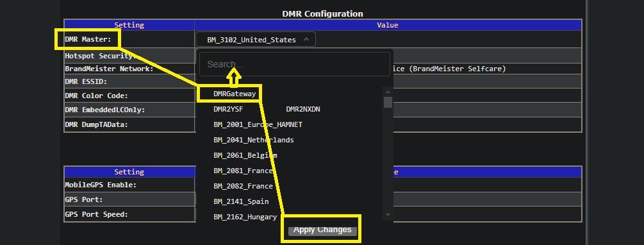Click the GPS Port: label
The image size is (644, 245).
click(x=84, y=199)
